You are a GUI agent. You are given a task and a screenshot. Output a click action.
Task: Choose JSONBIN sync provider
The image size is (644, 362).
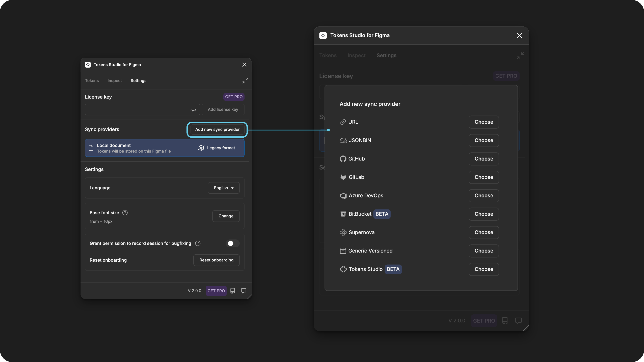click(484, 140)
